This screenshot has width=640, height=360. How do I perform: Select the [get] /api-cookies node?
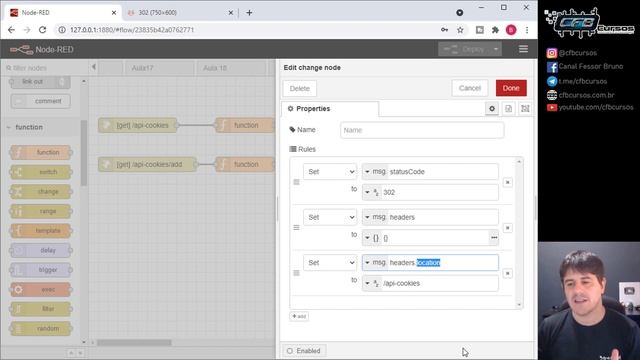click(x=138, y=125)
